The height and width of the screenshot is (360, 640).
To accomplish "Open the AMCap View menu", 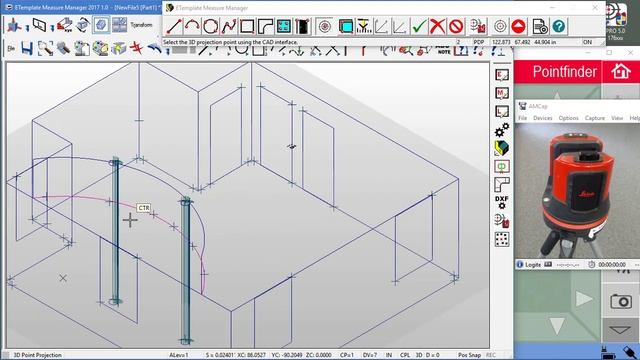I will tap(617, 118).
